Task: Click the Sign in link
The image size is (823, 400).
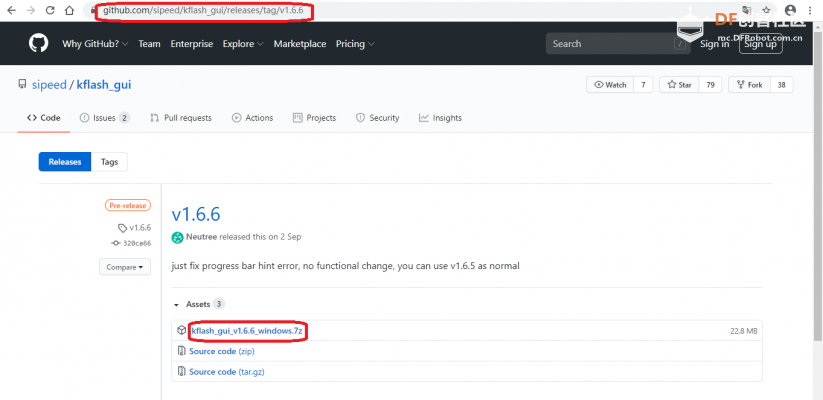Action: pyautogui.click(x=714, y=44)
